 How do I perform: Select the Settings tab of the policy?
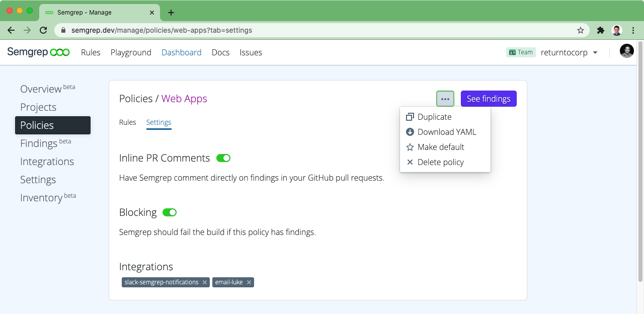click(159, 122)
